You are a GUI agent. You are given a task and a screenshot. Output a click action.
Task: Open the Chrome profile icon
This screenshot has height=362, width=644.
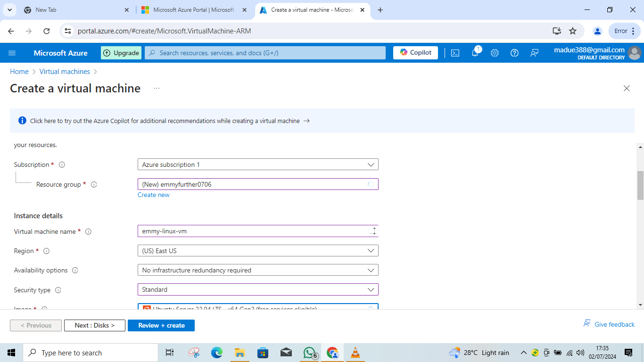pos(597,31)
